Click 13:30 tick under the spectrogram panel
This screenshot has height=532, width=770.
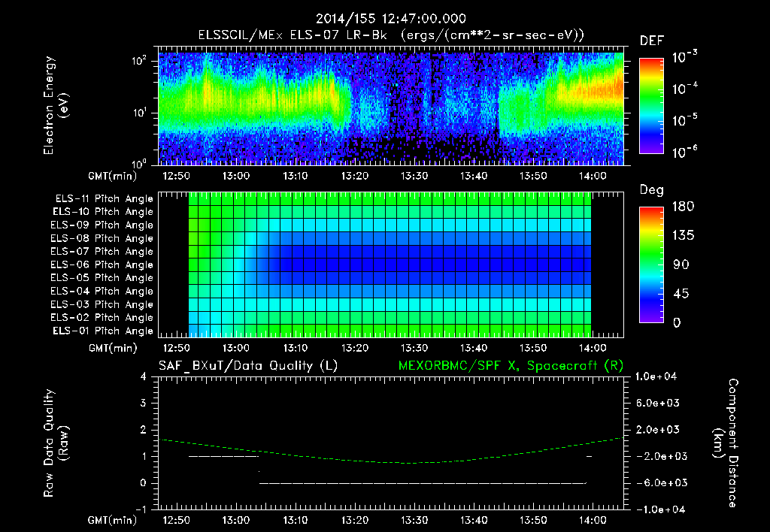pos(414,176)
